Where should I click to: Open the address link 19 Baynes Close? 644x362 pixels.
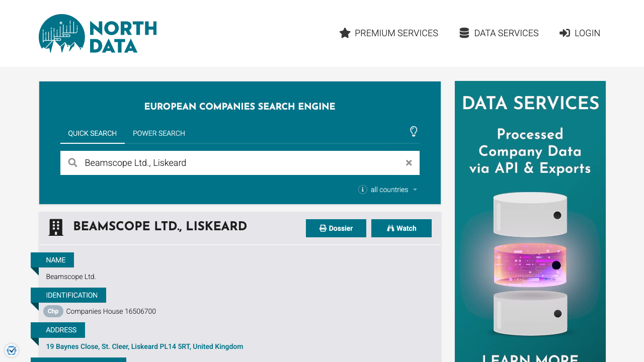(x=144, y=346)
